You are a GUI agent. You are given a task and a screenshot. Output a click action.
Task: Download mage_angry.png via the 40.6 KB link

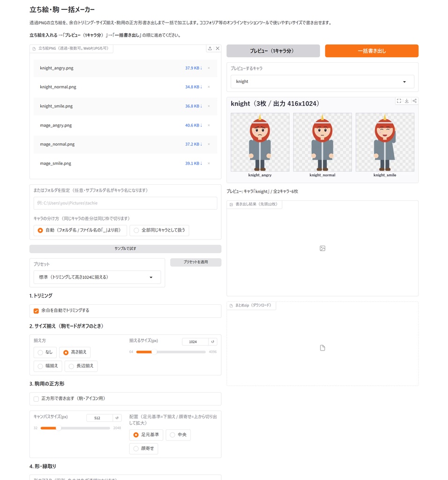[194, 125]
